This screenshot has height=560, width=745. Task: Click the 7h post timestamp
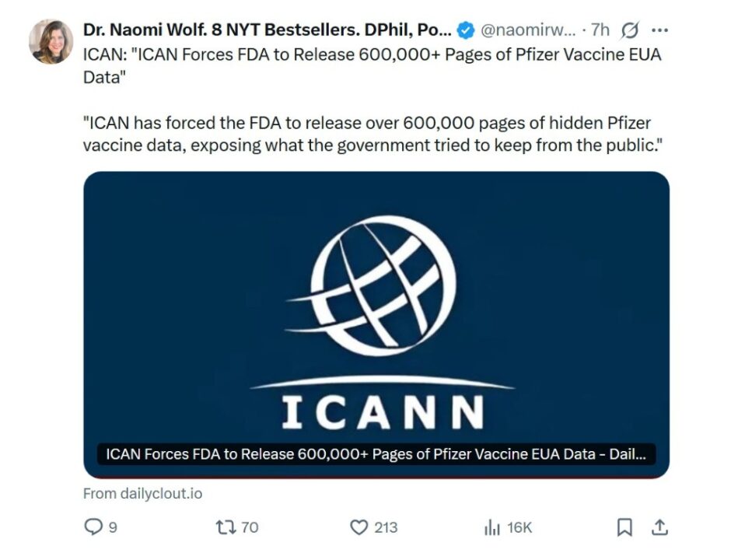tap(600, 30)
